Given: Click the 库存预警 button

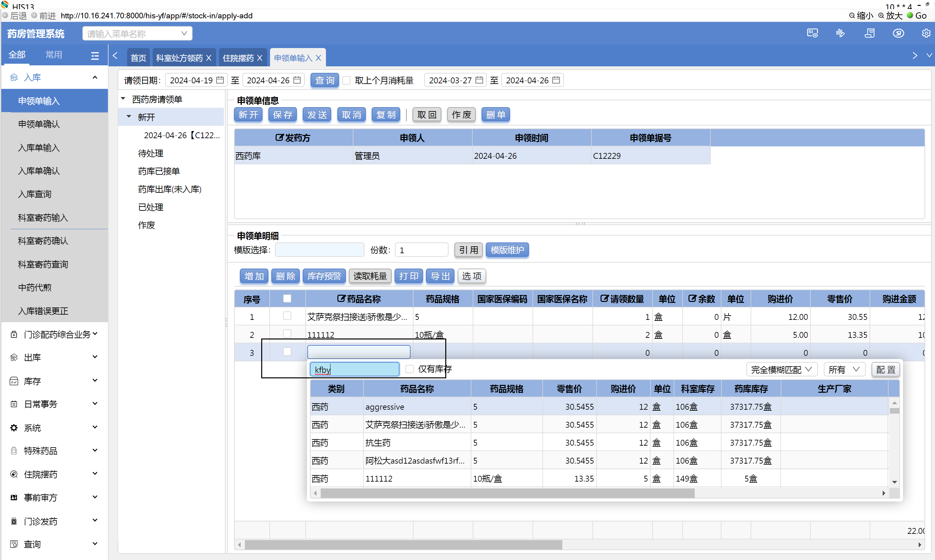Looking at the screenshot, I should [x=324, y=276].
